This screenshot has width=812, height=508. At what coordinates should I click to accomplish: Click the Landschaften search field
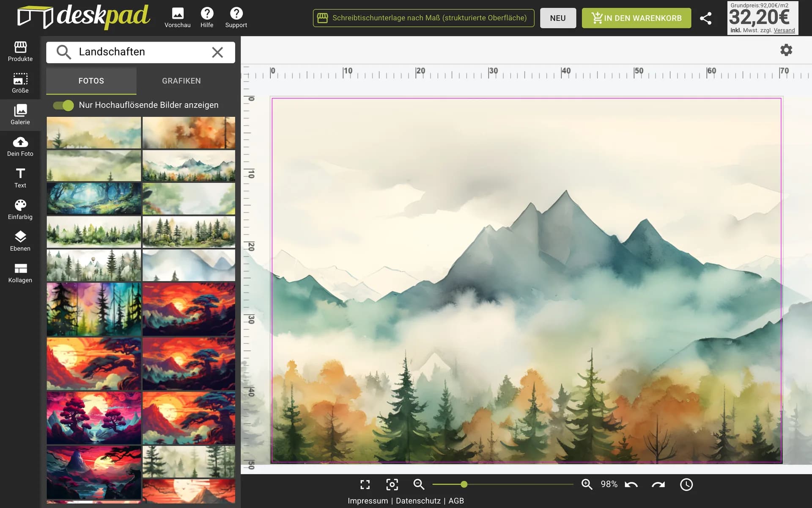[x=140, y=52]
